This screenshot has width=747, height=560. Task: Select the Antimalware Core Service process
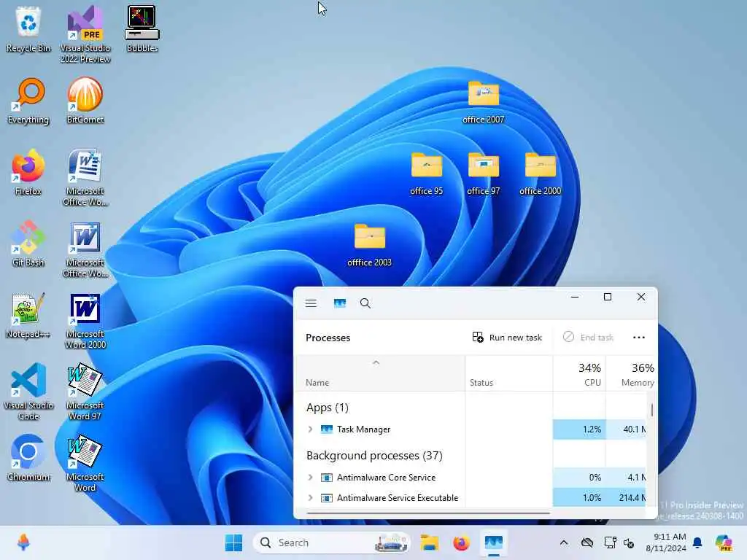(x=386, y=477)
